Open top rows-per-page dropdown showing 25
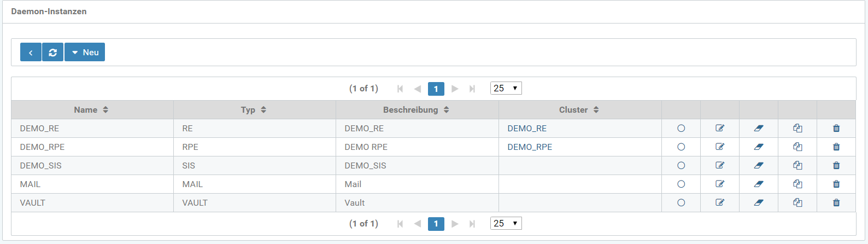The height and width of the screenshot is (244, 868). pos(506,88)
